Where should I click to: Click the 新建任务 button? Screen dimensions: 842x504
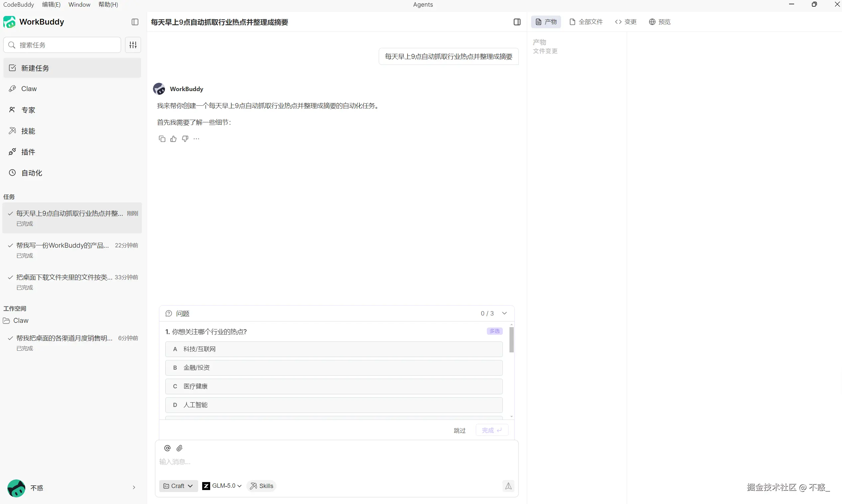tap(72, 68)
